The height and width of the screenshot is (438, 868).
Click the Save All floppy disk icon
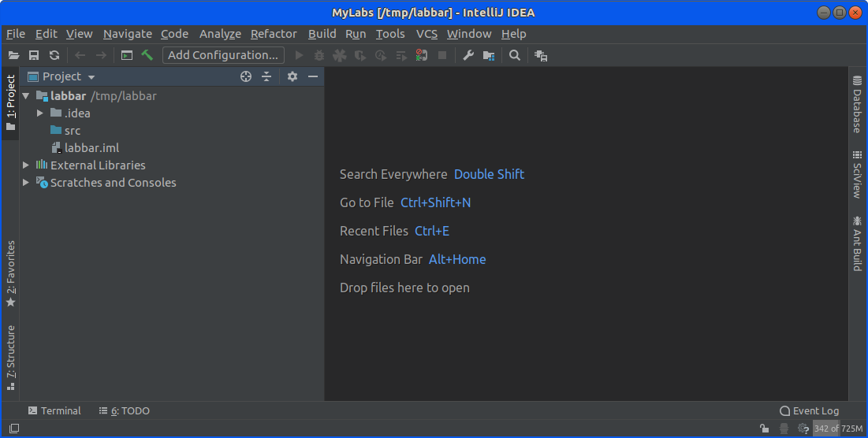34,55
